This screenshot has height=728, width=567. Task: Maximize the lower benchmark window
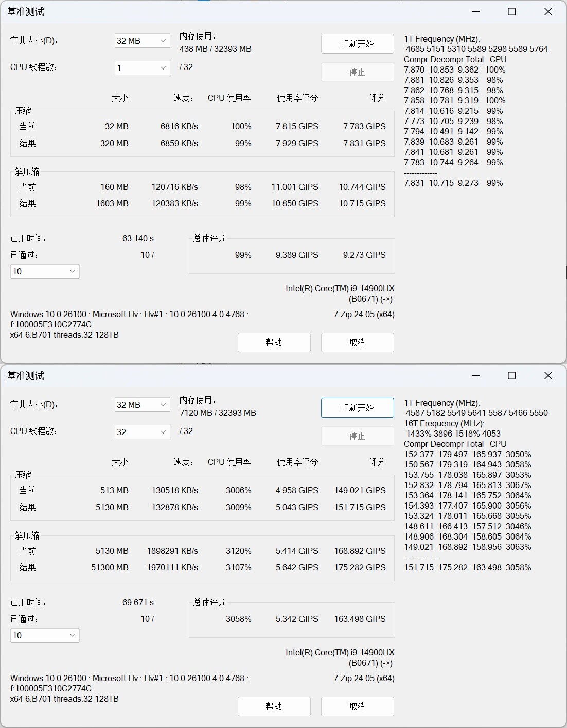[x=511, y=375]
